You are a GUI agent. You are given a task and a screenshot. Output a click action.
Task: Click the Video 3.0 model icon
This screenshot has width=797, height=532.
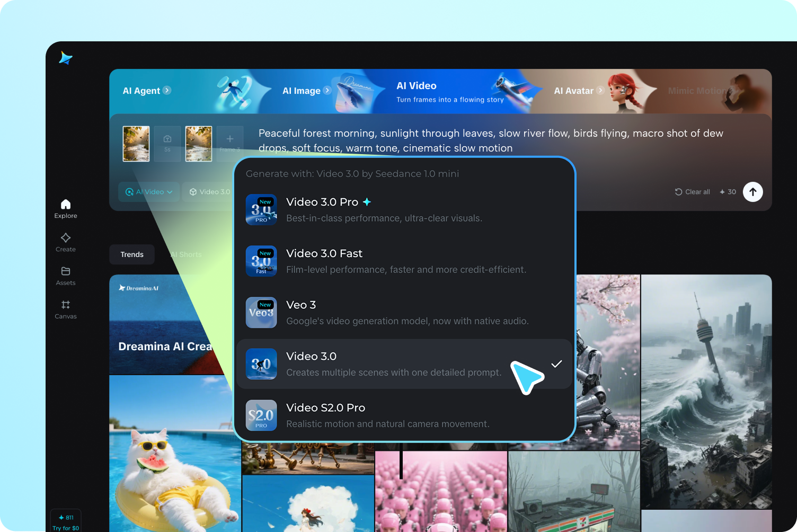[x=261, y=364]
